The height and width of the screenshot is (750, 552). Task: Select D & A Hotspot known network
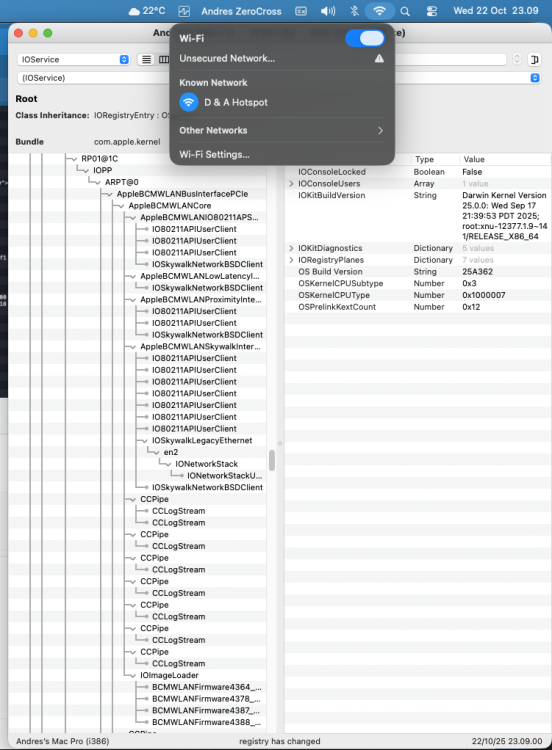tap(282, 102)
